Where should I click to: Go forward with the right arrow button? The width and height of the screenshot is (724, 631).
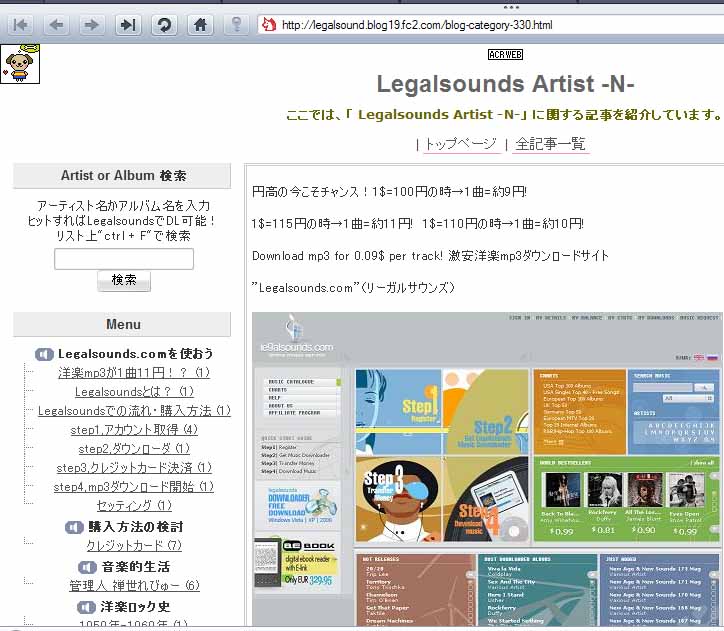pyautogui.click(x=92, y=24)
